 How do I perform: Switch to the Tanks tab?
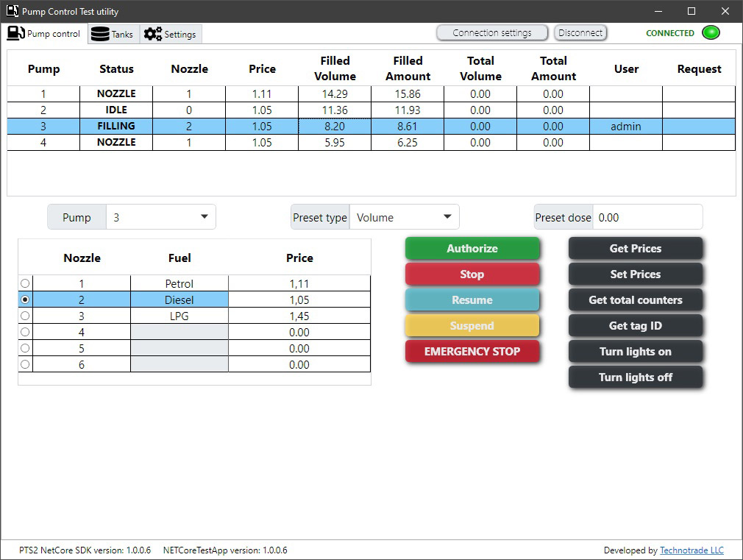[x=114, y=34]
